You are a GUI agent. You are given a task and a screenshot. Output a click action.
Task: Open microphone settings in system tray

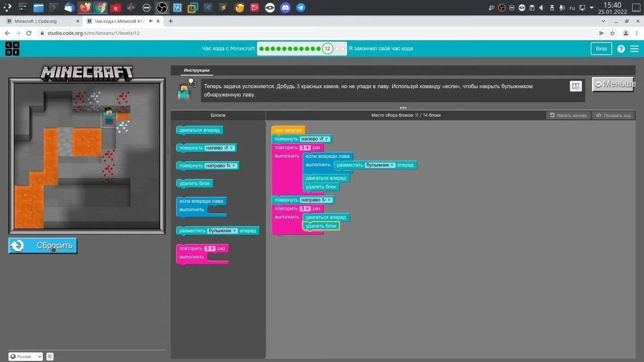(x=562, y=8)
